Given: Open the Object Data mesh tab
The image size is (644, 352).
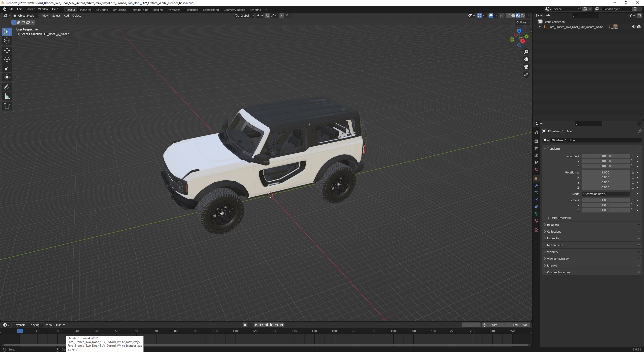Looking at the screenshot, I should coord(536,214).
